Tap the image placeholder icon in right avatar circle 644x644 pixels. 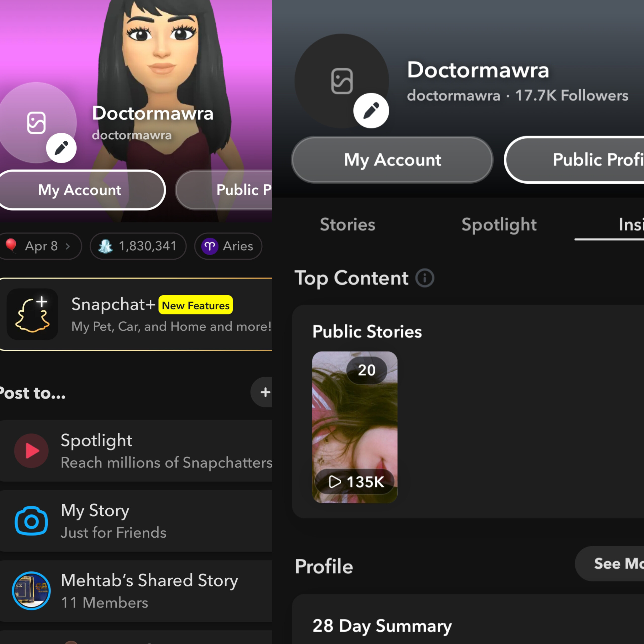coord(342,81)
